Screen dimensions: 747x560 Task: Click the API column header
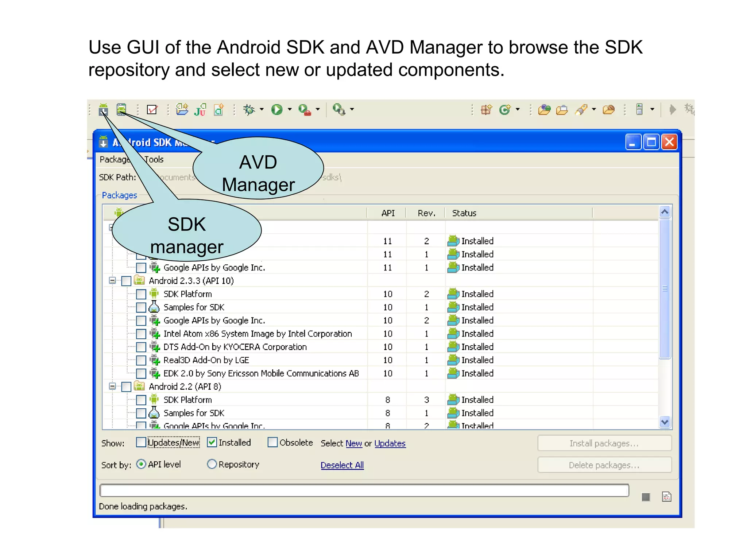(387, 213)
